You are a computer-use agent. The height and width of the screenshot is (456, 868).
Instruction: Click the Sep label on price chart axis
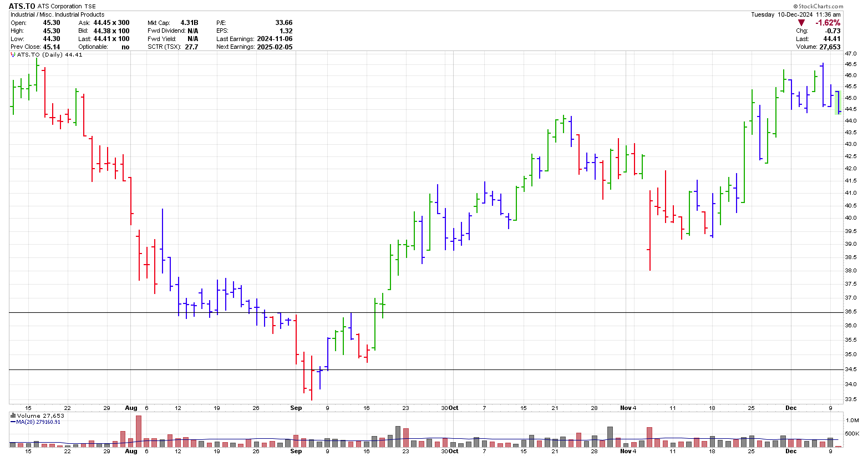click(296, 408)
